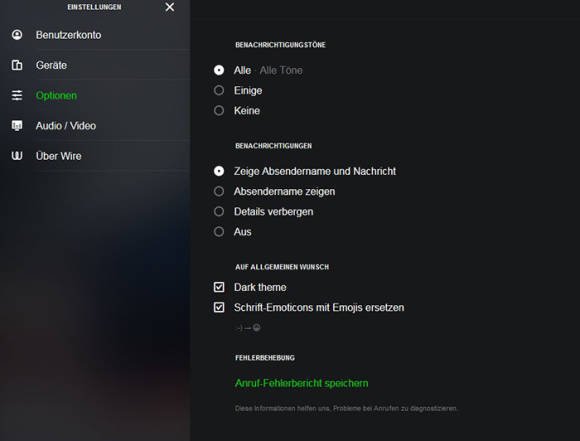Toggle the Dark theme checkbox
The image size is (580, 441).
219,287
